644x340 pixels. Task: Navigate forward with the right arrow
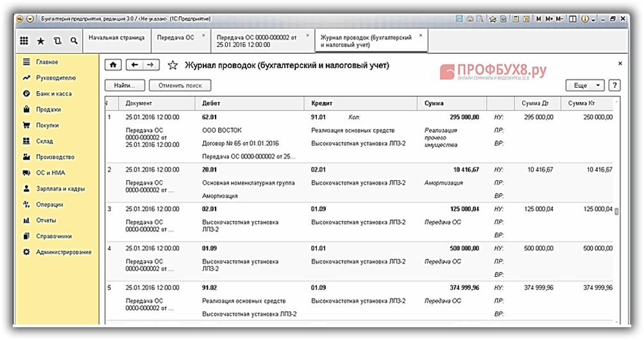tap(151, 65)
